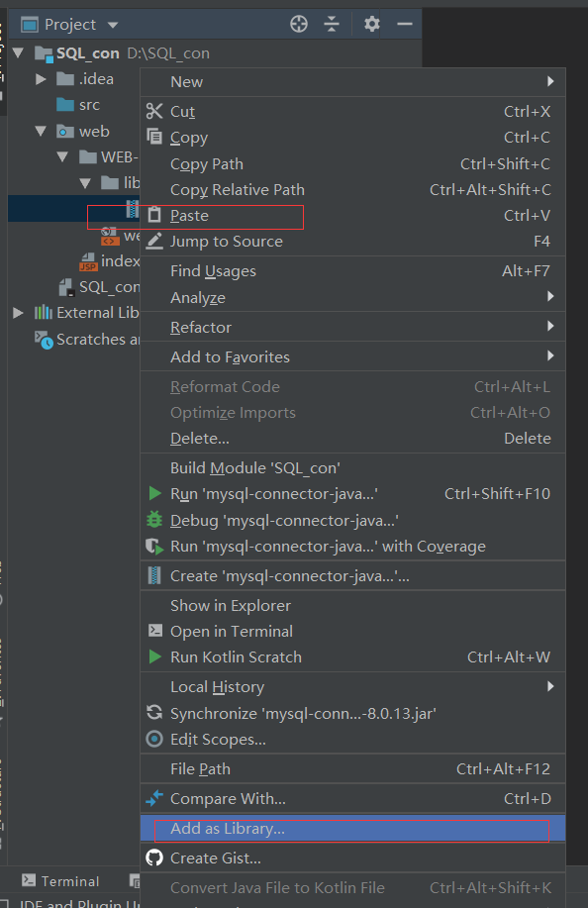
Task: Open Project panel settings gear
Action: (371, 24)
